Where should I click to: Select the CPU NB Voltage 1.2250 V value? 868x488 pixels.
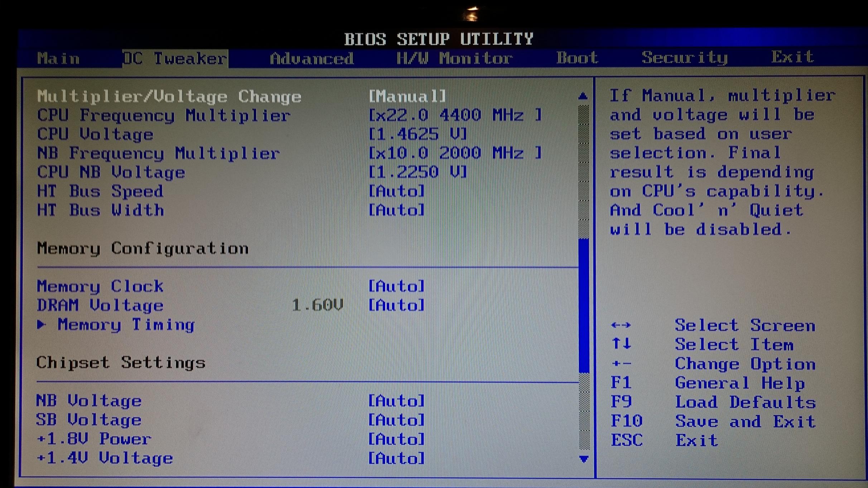[x=418, y=172]
